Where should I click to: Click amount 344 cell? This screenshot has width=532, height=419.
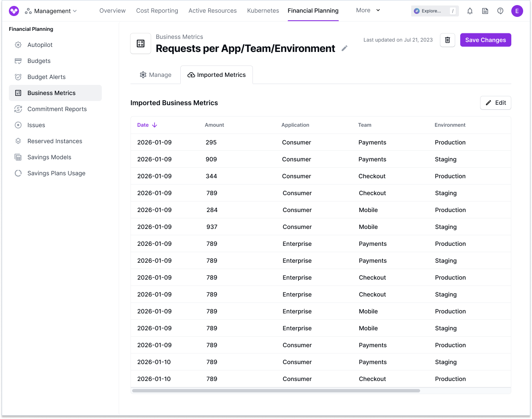[x=211, y=176]
